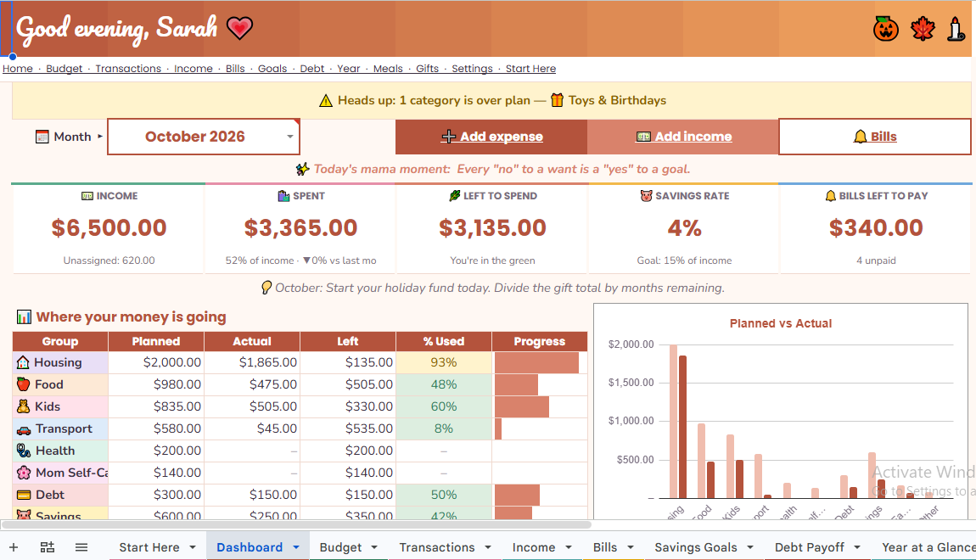Screen dimensions: 976x560
Task: Switch to the Start Here sheet tab
Action: (x=149, y=547)
